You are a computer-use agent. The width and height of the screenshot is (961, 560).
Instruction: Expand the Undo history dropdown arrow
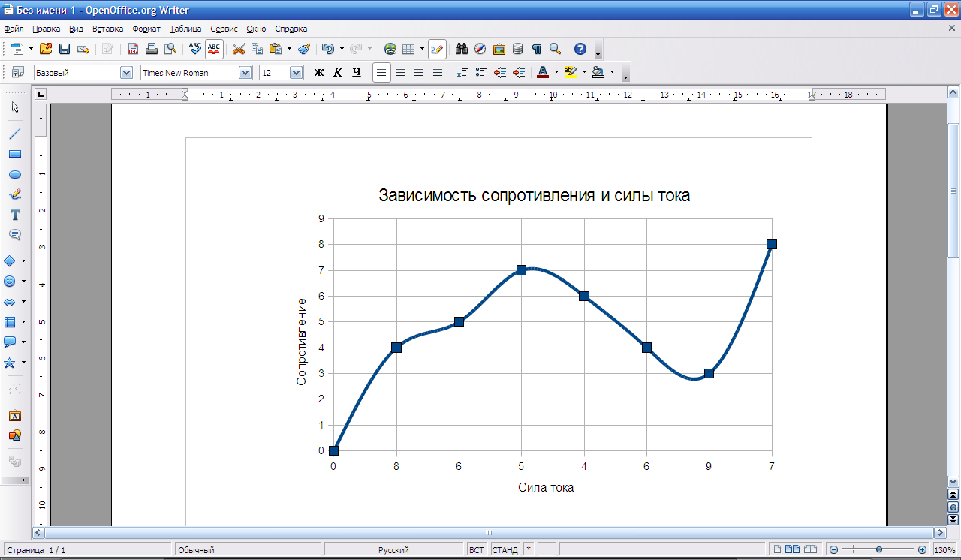(342, 49)
